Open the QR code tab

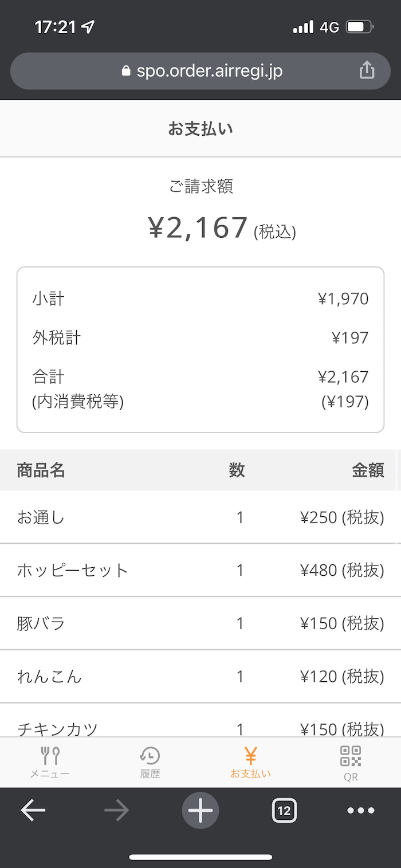click(351, 762)
